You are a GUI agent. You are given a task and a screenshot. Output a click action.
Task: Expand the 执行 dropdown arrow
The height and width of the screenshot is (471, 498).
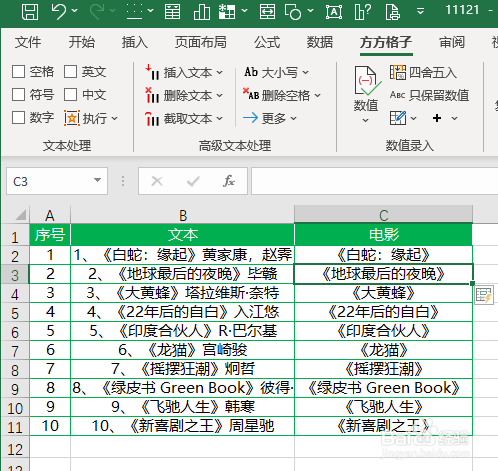coord(114,118)
